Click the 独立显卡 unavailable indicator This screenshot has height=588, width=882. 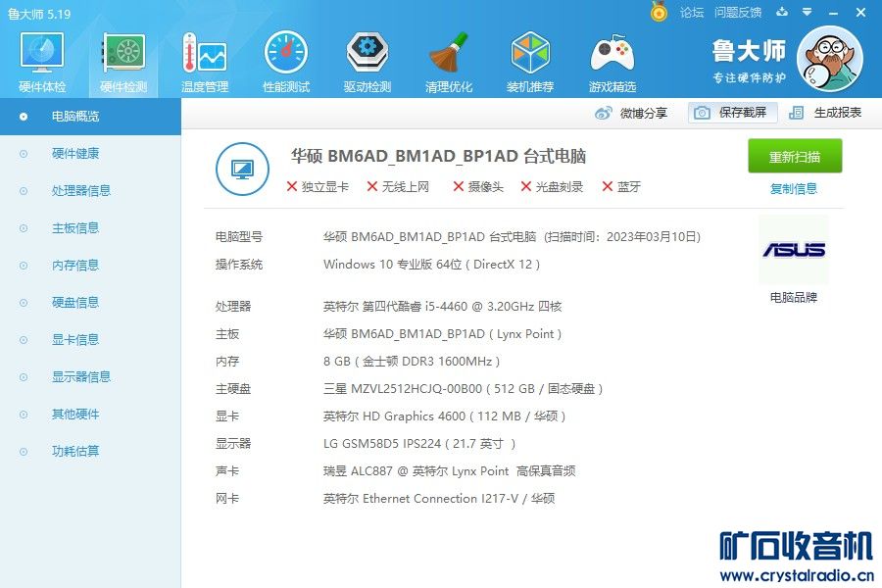point(318,187)
